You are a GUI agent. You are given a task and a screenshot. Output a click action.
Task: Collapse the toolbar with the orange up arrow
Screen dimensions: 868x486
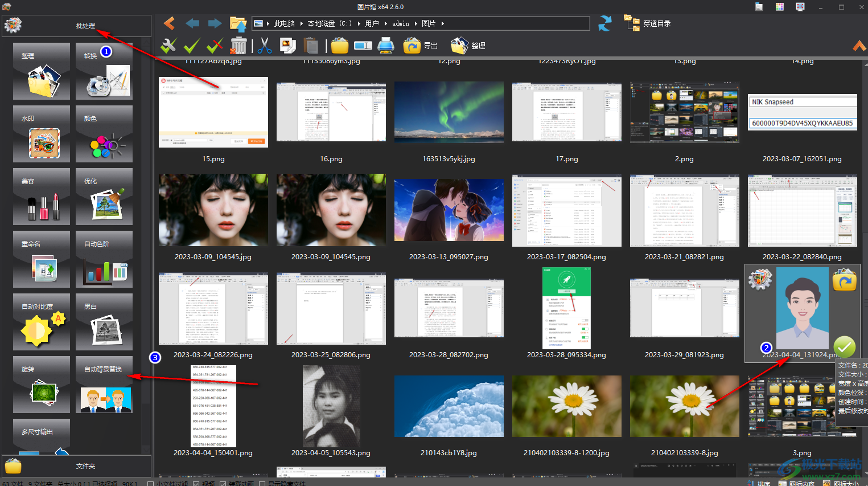click(859, 46)
